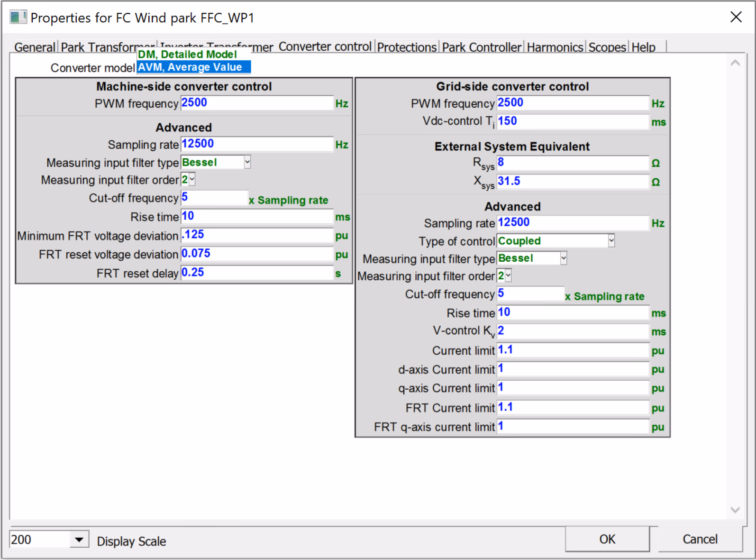This screenshot has height=560, width=756.
Task: Click grid-side Rise time field
Action: coord(573,313)
